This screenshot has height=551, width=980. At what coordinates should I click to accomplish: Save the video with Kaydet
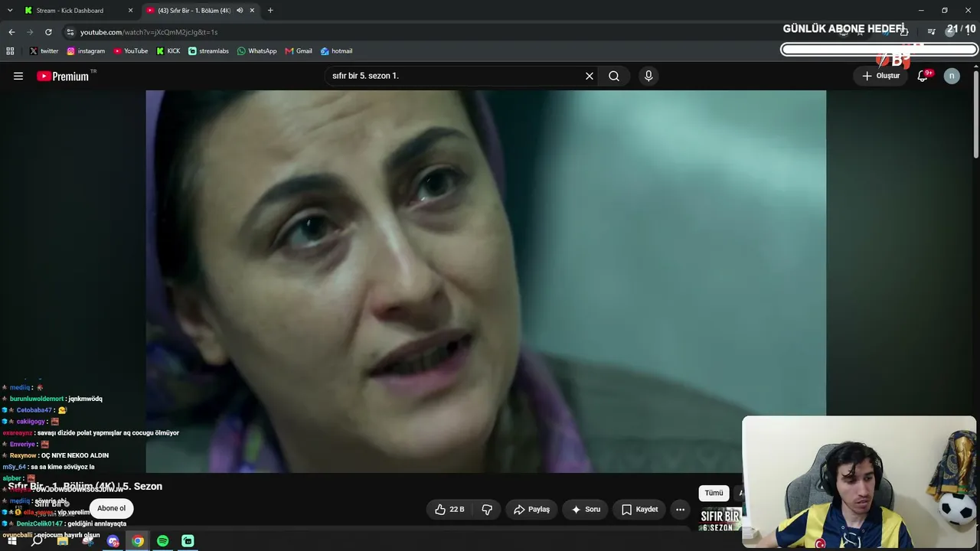tap(639, 509)
